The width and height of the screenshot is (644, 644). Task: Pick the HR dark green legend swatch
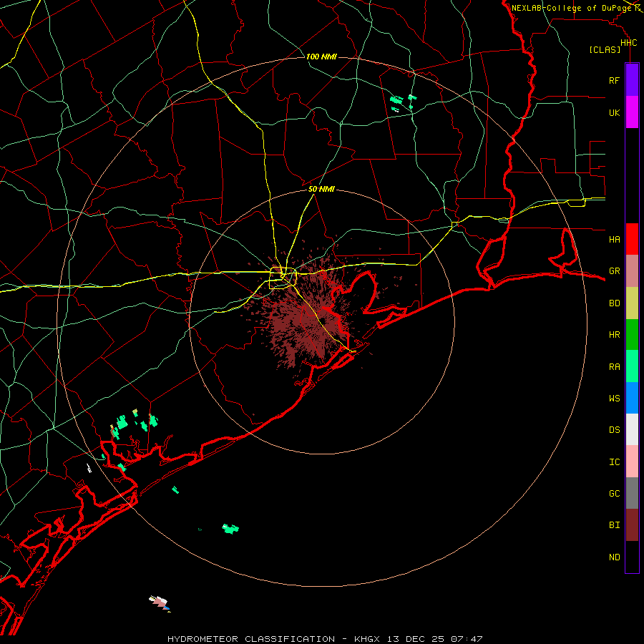coord(632,335)
